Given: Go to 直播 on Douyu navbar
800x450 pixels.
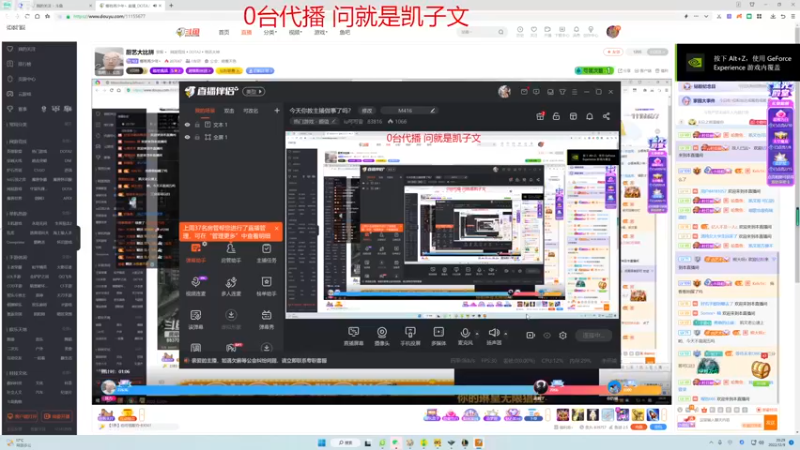Looking at the screenshot, I should coord(246,32).
